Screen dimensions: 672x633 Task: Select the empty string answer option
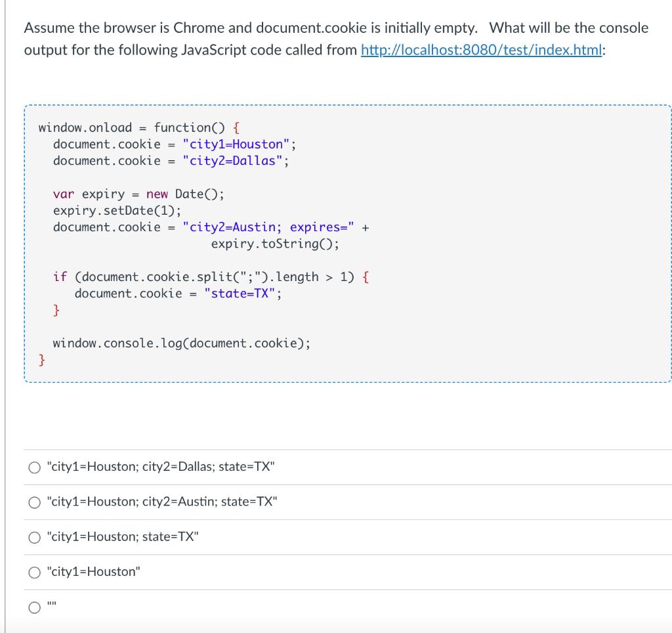(x=33, y=607)
